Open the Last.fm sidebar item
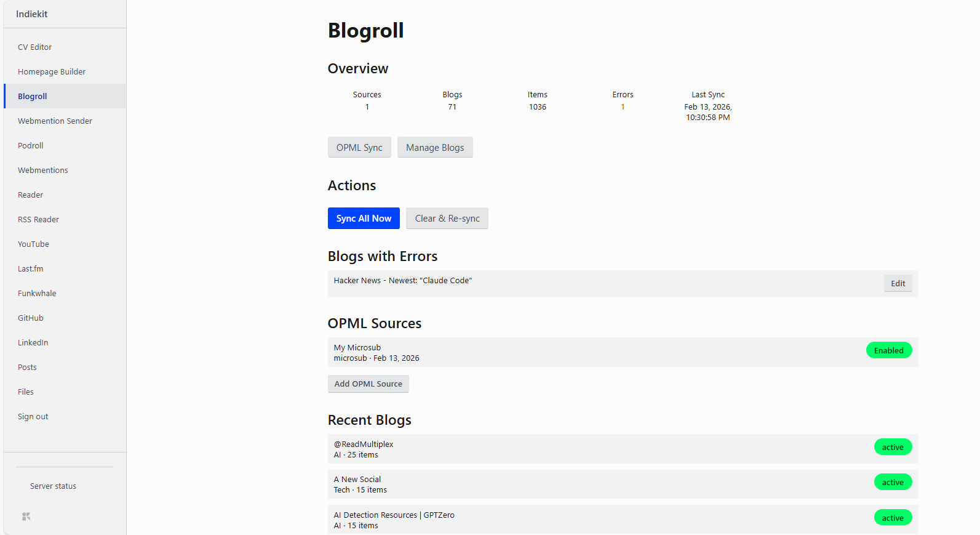The height and width of the screenshot is (535, 980). click(x=31, y=269)
